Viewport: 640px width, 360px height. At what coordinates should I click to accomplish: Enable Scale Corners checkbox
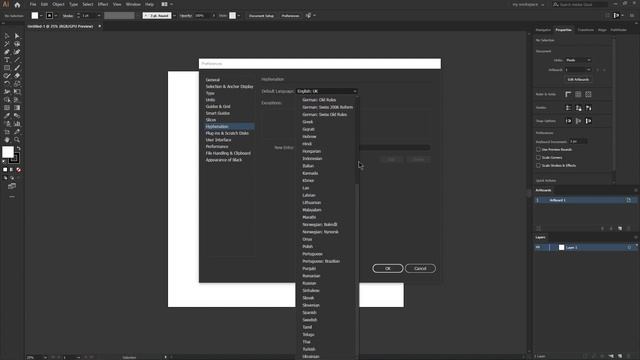point(538,158)
